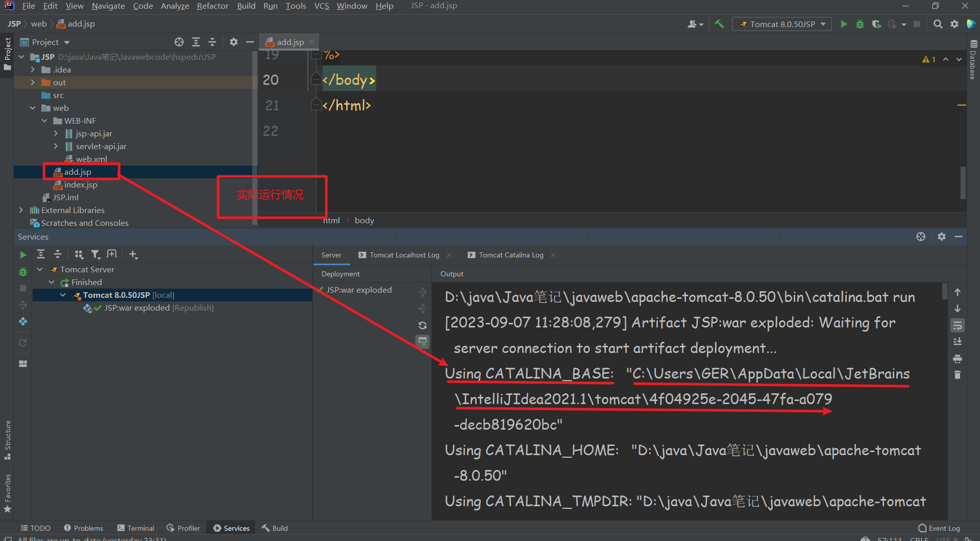Expand External Libraries node
Screen dimensions: 980x541
[x=21, y=210]
